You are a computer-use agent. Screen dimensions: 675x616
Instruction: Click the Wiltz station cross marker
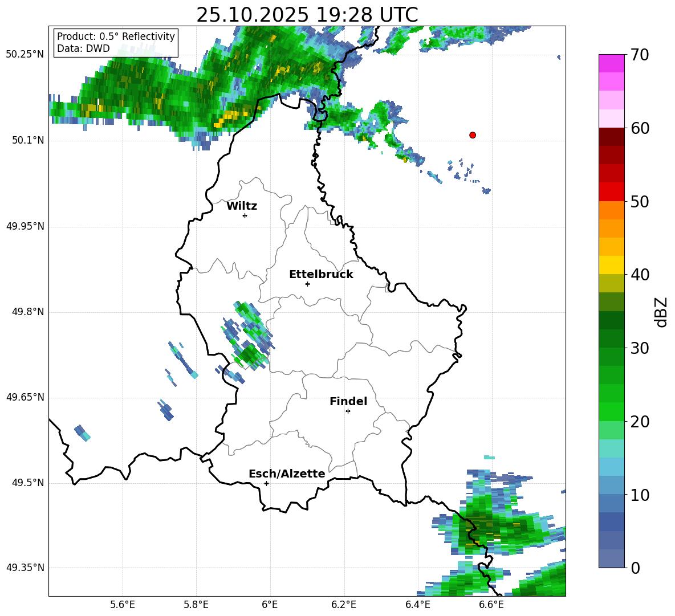245,215
